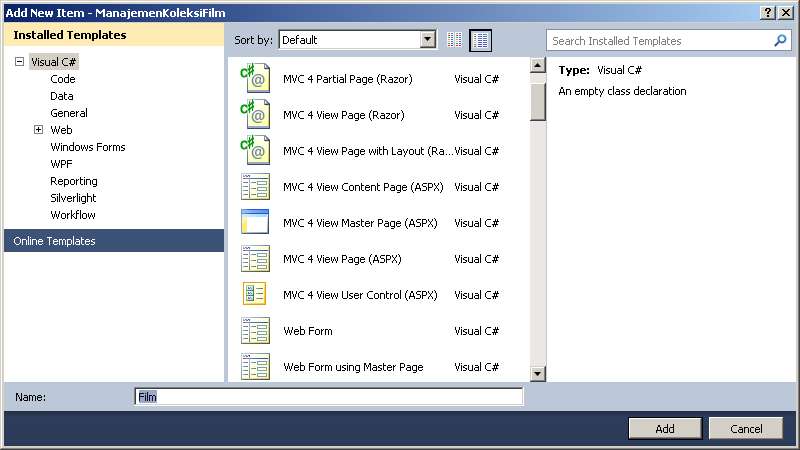Click the Cancel button

[746, 428]
